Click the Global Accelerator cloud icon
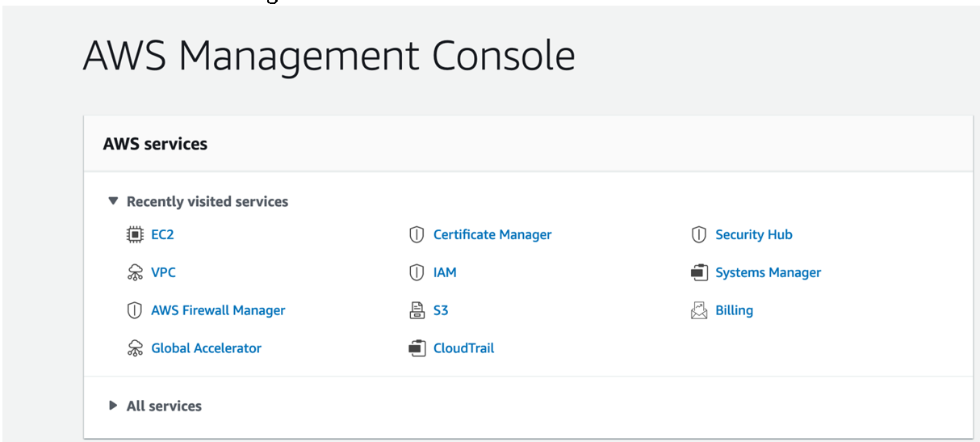The height and width of the screenshot is (442, 980). pyautogui.click(x=135, y=348)
